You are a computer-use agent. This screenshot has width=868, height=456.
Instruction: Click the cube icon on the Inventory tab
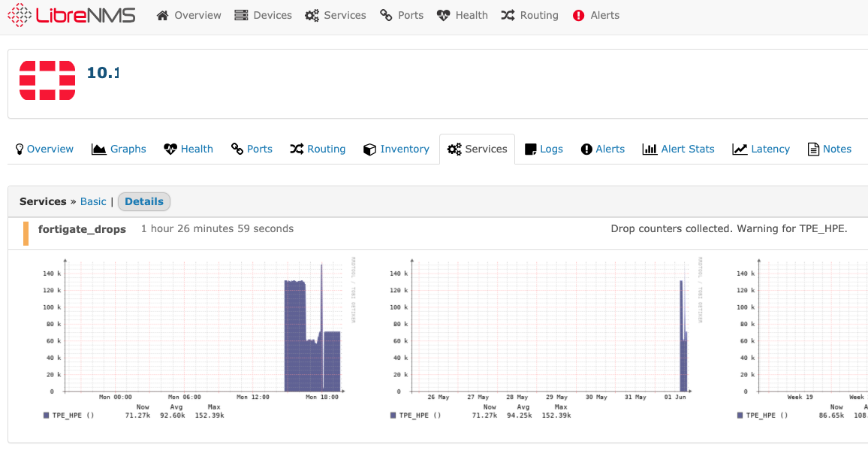(x=369, y=149)
